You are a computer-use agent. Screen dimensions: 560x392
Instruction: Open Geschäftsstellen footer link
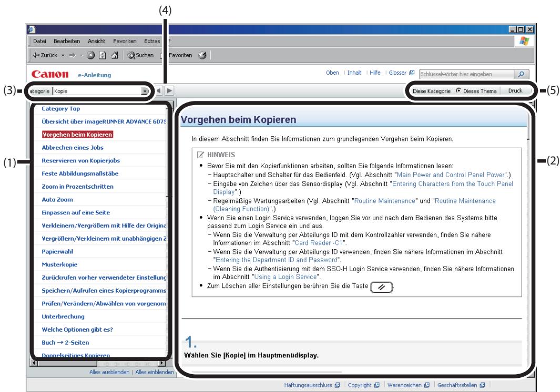pyautogui.click(x=457, y=385)
